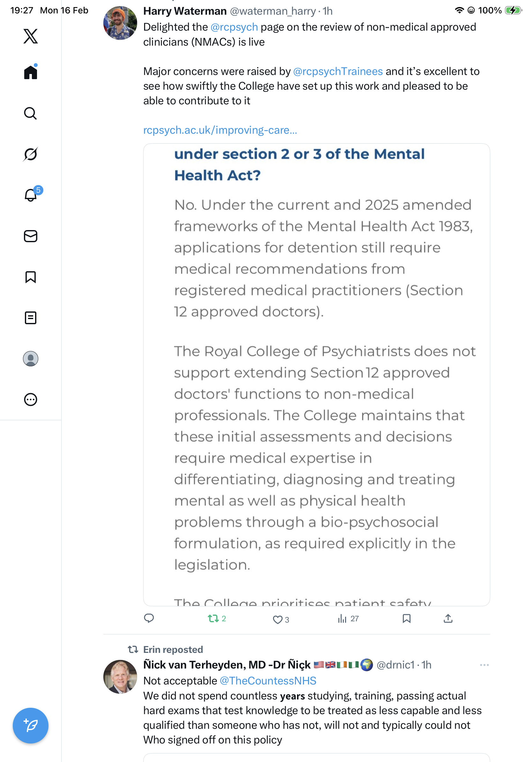Screen dimensions: 532x762
Task: Open the rcpsych.ac.uk/improving-care link
Action: point(220,130)
